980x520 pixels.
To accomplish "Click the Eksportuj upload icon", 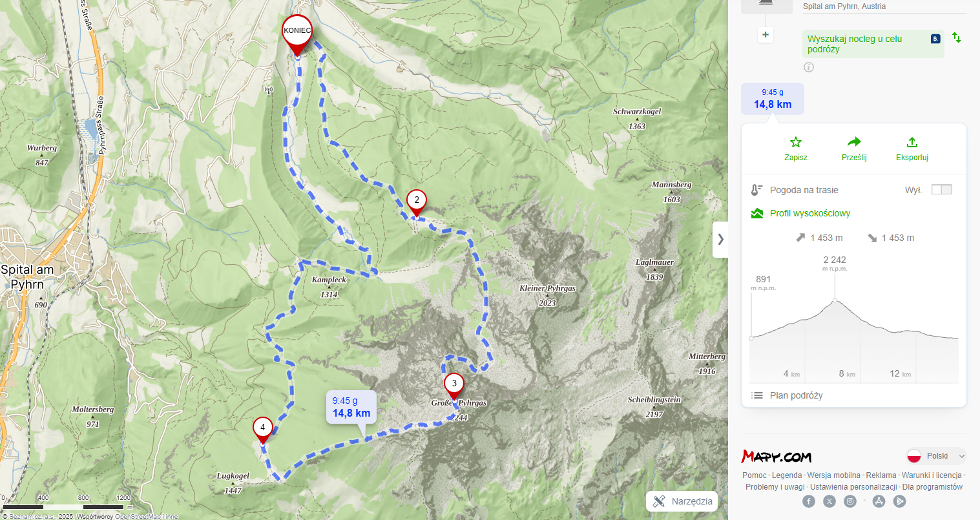I will pos(912,142).
